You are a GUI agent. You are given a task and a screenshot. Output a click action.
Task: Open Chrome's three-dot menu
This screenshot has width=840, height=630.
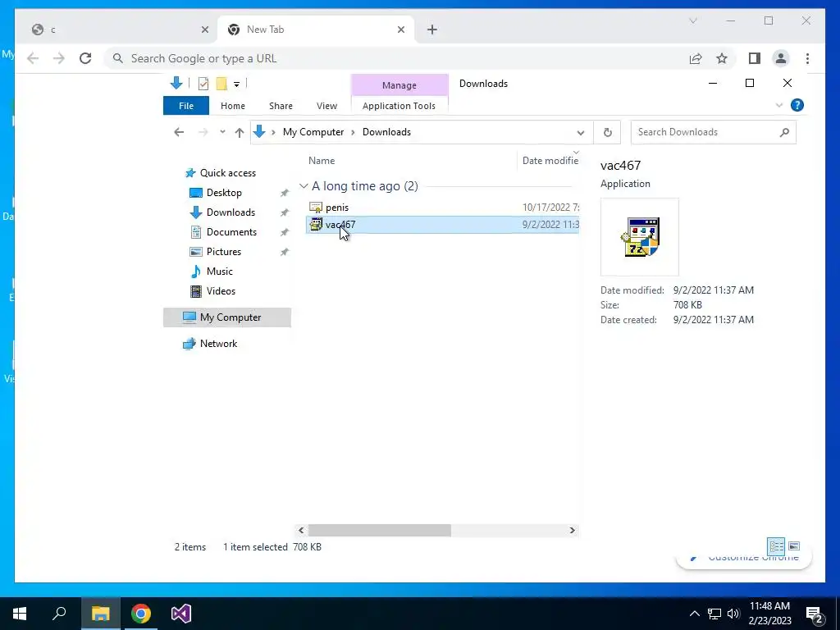pyautogui.click(x=807, y=58)
